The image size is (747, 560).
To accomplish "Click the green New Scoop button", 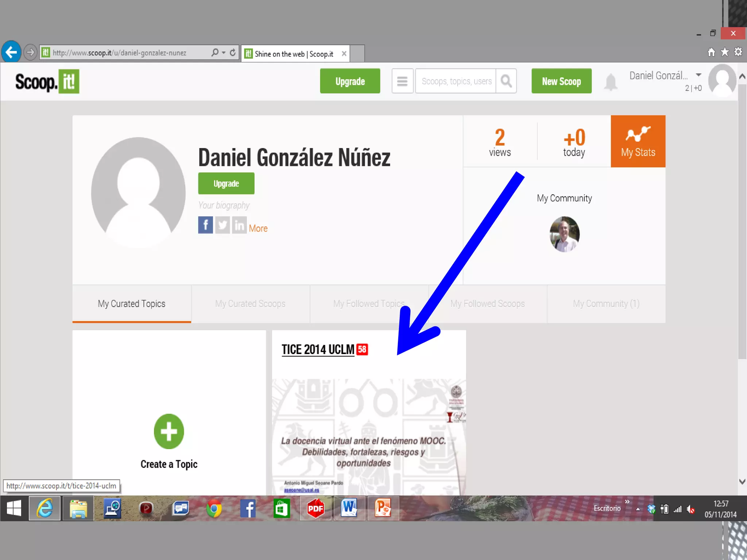I will [561, 81].
